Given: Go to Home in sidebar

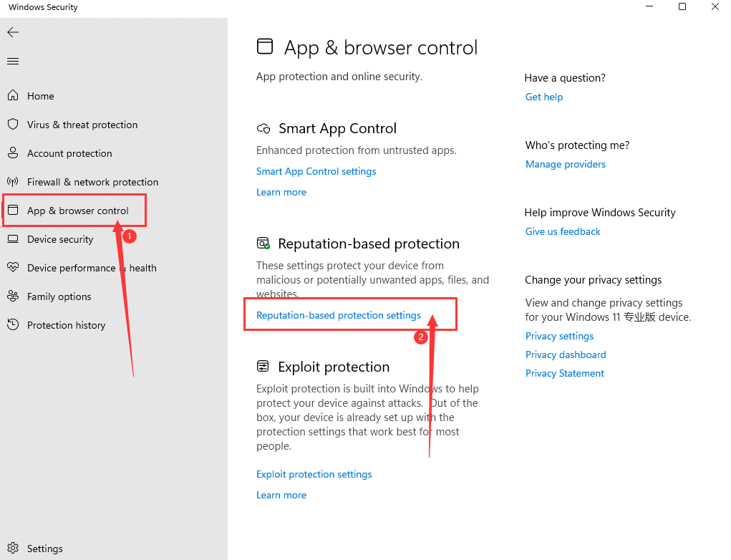Looking at the screenshot, I should [41, 96].
